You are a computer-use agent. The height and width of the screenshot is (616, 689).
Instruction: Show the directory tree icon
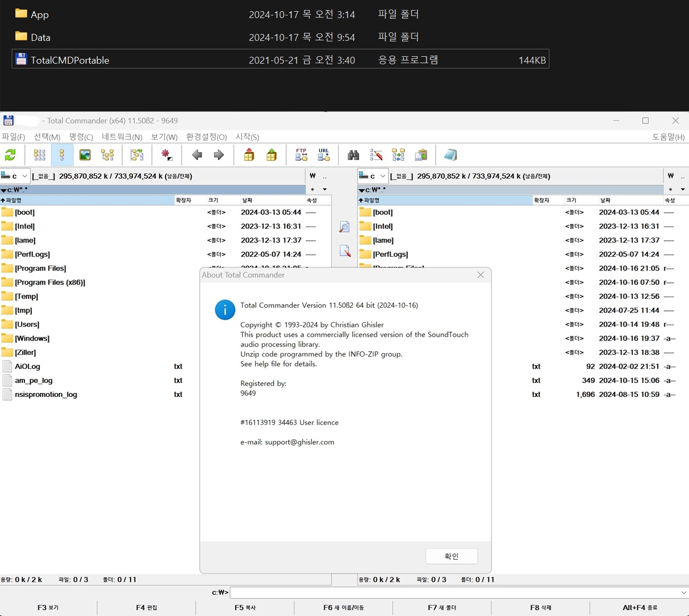(108, 155)
